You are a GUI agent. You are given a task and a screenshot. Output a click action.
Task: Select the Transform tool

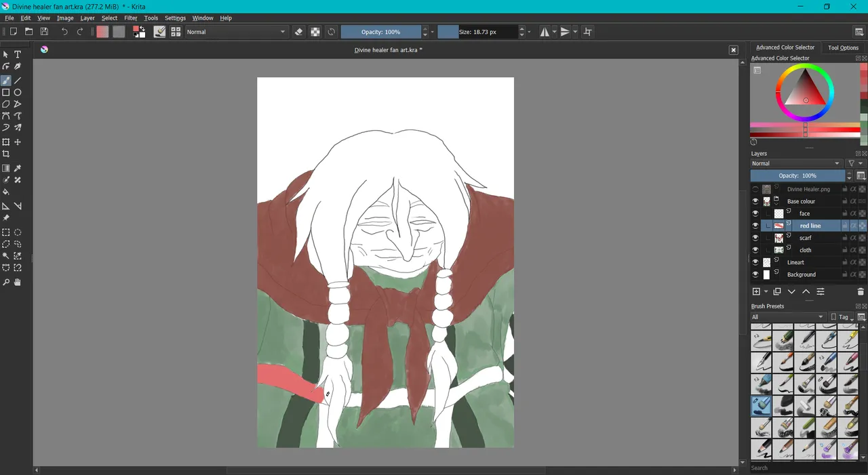click(x=6, y=142)
